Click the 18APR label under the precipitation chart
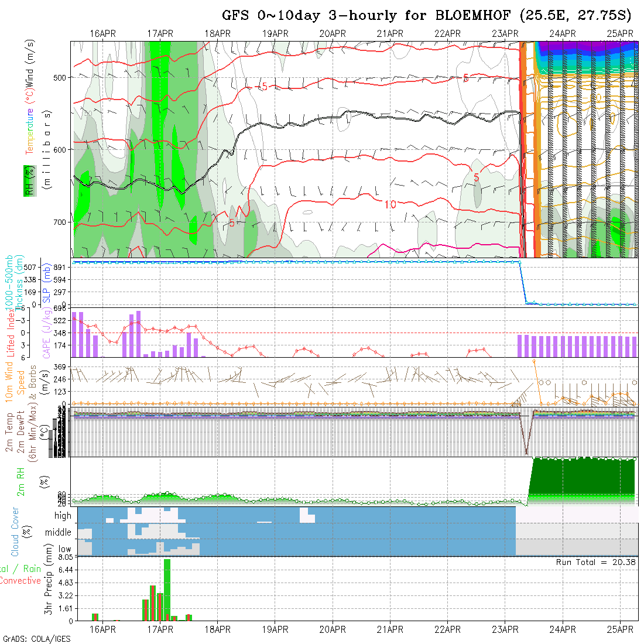This screenshot has height=644, width=644. [218, 629]
